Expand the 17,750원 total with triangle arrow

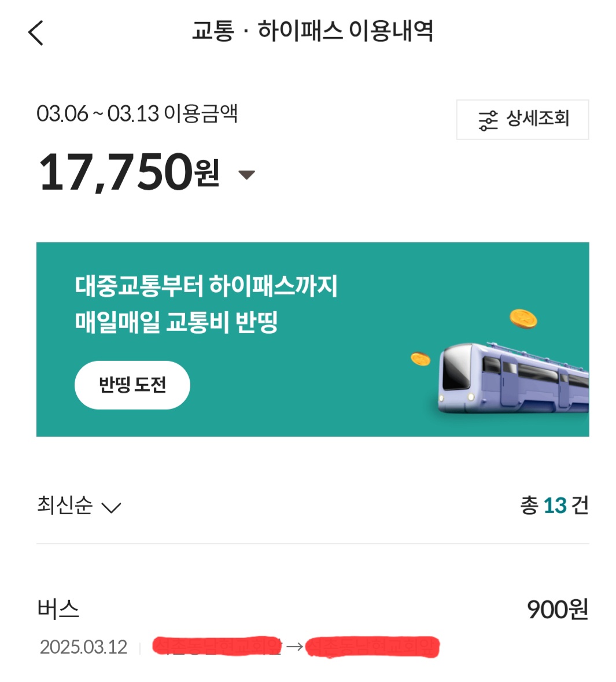247,174
